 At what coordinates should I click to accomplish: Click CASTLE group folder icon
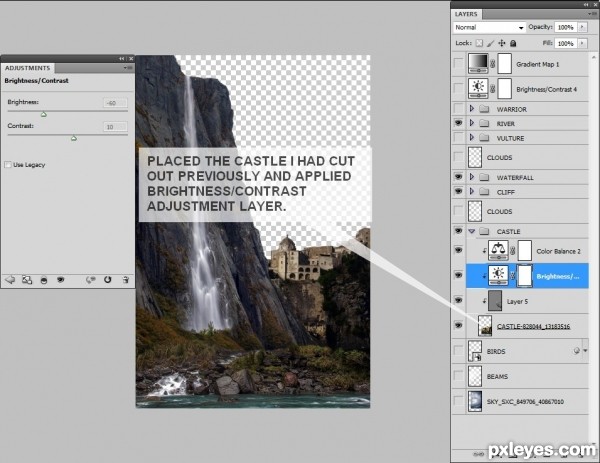(x=484, y=231)
